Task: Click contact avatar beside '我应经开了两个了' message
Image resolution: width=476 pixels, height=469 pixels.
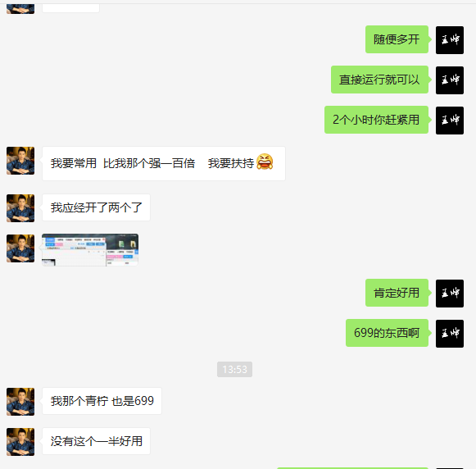Action: (20, 208)
